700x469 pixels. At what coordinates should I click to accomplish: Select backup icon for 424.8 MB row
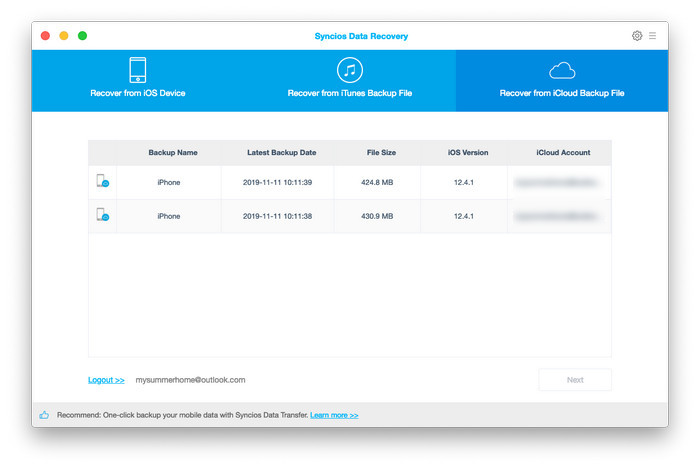pos(103,181)
